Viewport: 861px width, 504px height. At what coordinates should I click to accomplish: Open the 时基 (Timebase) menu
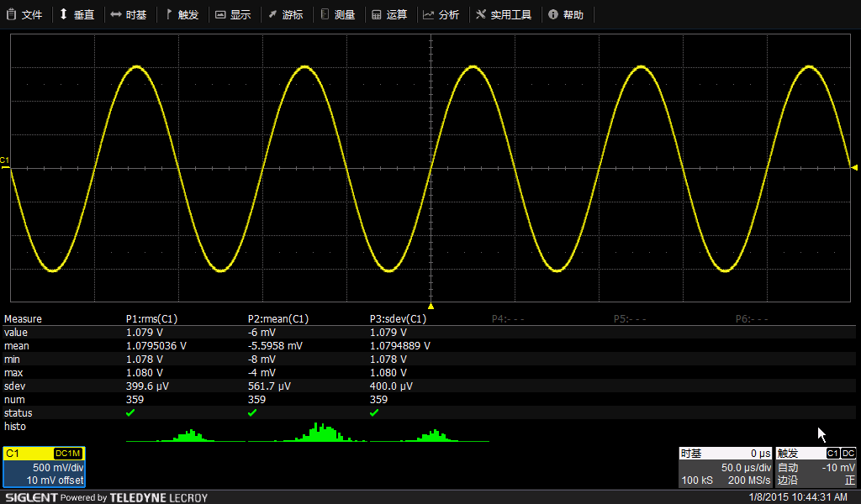(x=129, y=15)
